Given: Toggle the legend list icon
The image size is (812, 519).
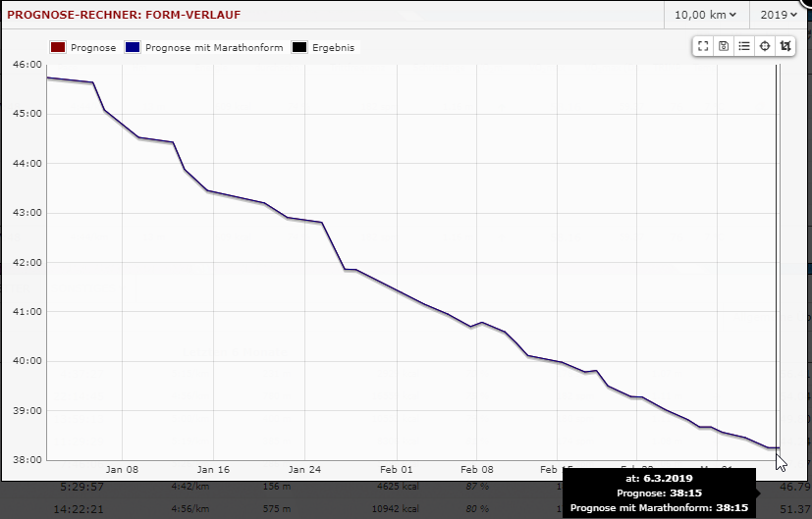Looking at the screenshot, I should tap(744, 46).
